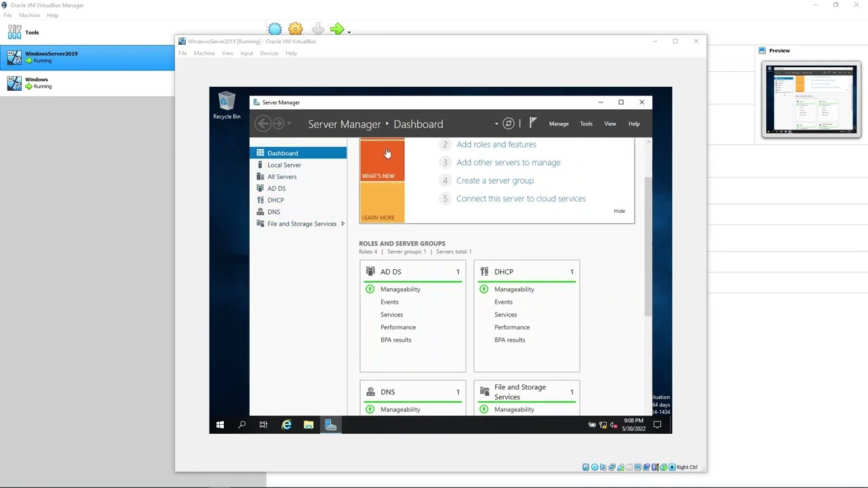Open BPA results in the DHCP tile

pos(510,340)
